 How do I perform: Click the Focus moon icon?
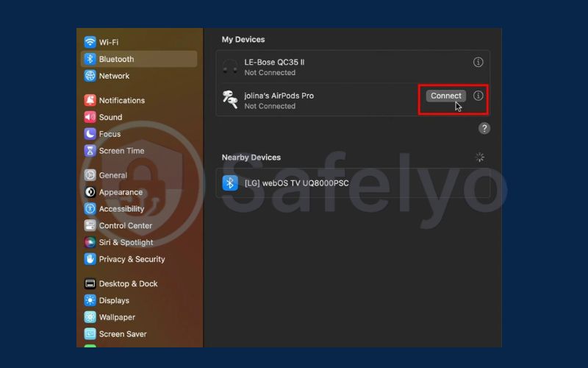point(90,134)
